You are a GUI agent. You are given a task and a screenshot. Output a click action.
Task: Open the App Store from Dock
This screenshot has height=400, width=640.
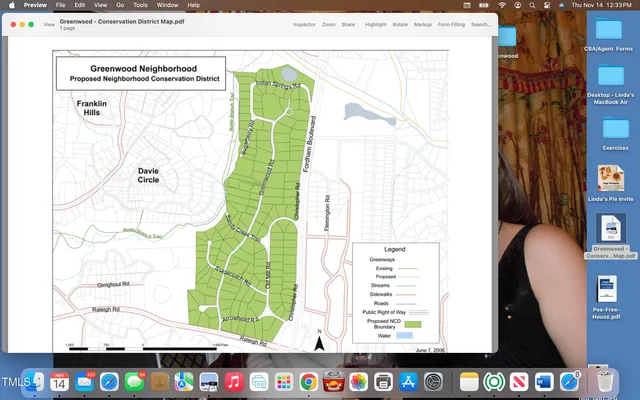click(408, 381)
